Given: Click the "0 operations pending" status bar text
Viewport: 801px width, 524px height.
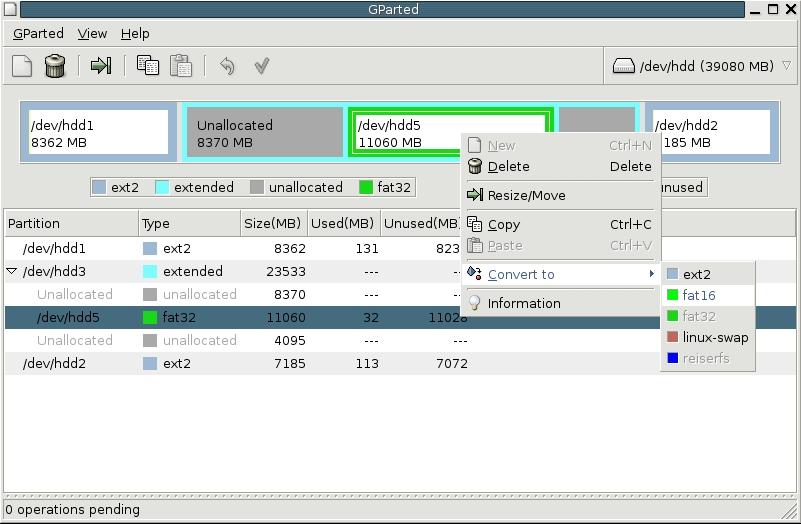Looking at the screenshot, I should coord(72,509).
